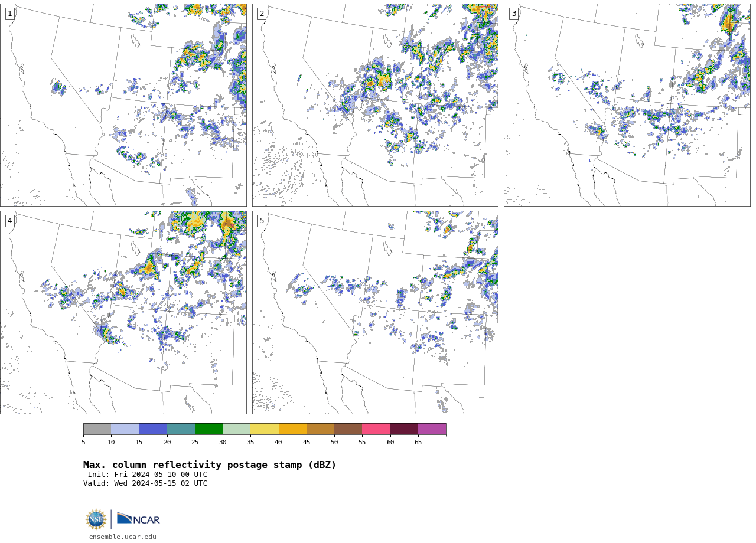Click the ensemble.ucar.edu text

[123, 537]
